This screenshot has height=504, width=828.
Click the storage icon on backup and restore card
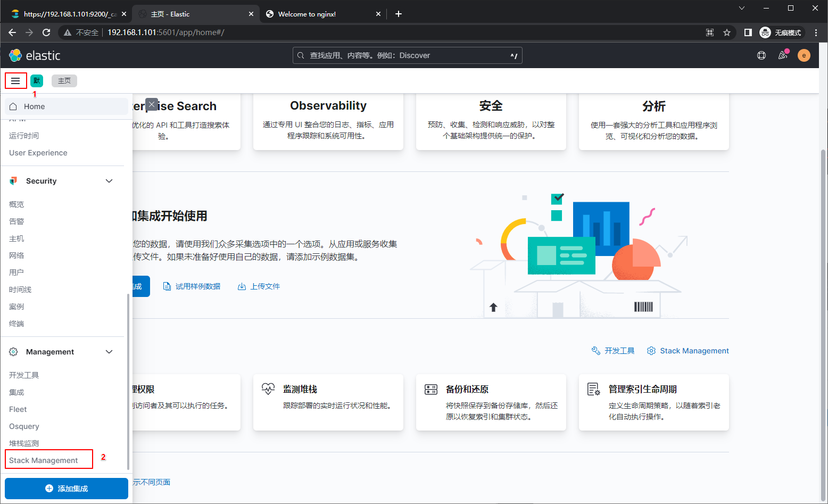[431, 390]
